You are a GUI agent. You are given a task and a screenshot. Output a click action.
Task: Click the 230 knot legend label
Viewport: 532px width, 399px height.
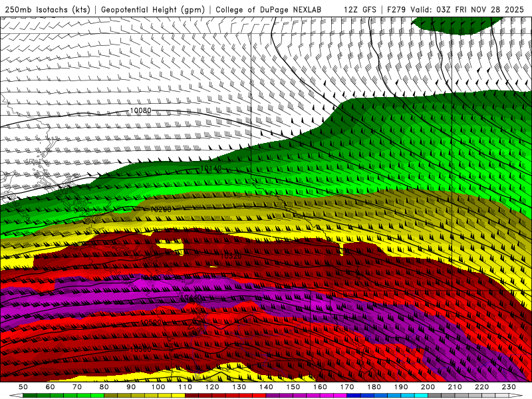coord(509,387)
